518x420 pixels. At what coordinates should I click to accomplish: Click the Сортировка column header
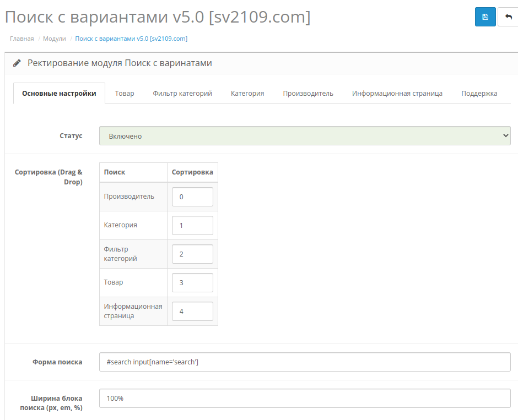192,172
